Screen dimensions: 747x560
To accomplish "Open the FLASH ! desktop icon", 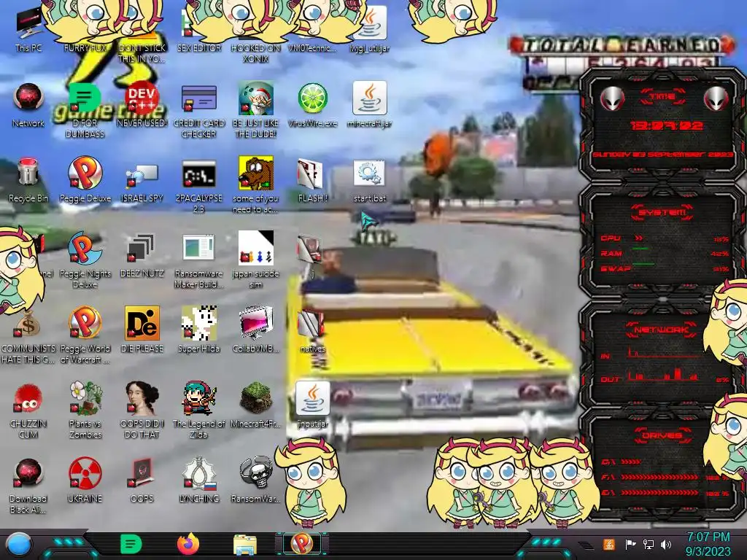I will pyautogui.click(x=312, y=181).
